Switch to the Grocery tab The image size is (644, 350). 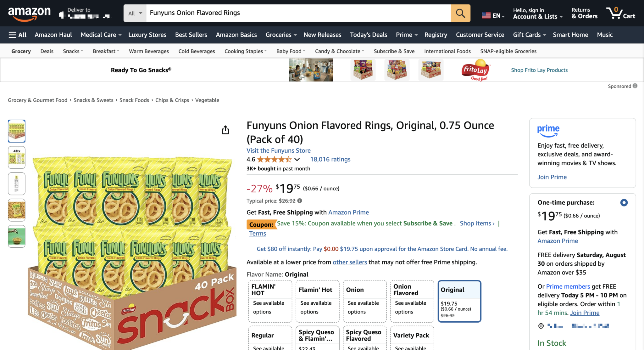[21, 51]
